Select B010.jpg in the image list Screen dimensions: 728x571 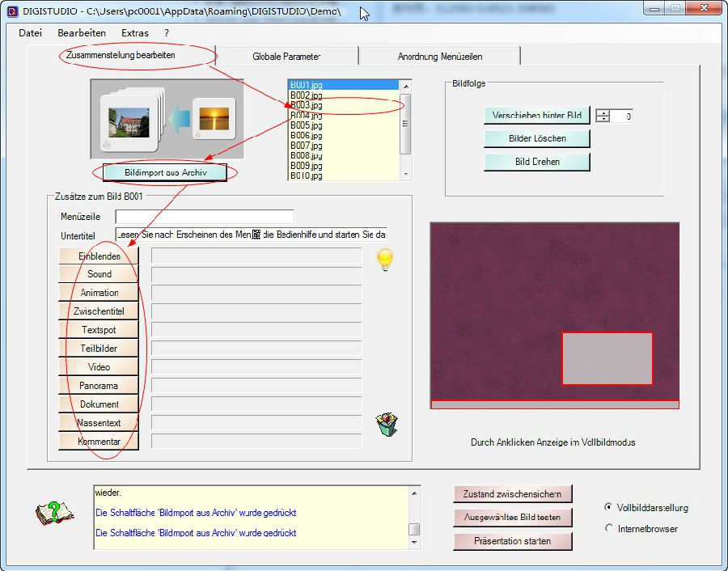344,176
